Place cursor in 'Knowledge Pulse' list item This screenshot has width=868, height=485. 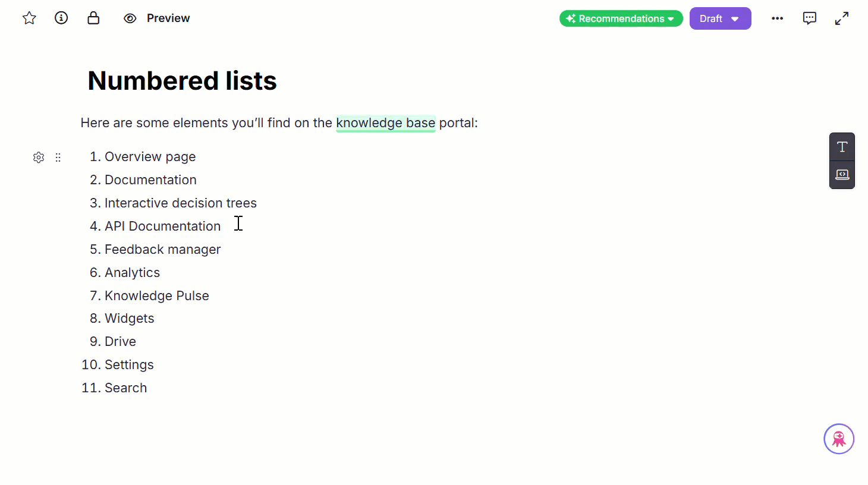[x=156, y=296]
